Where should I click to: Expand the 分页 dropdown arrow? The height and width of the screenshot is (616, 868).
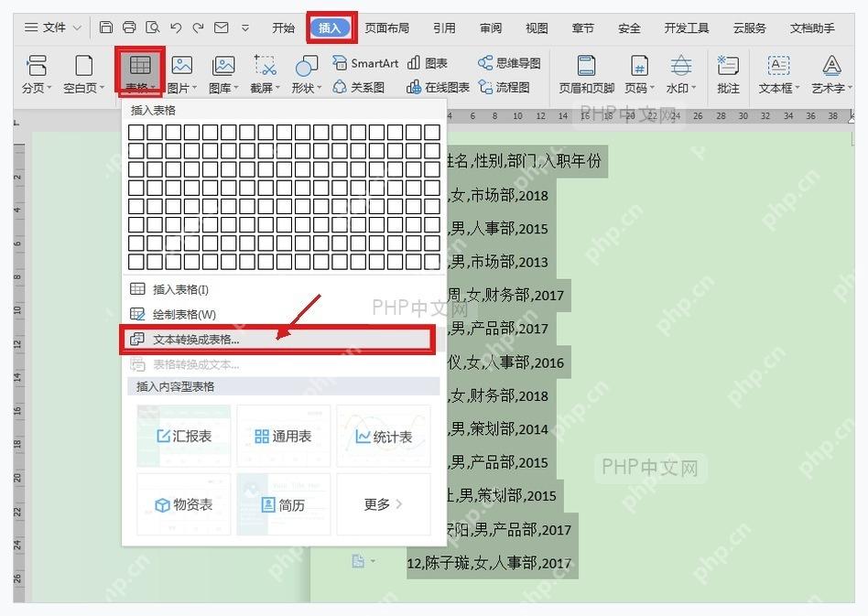[49, 88]
